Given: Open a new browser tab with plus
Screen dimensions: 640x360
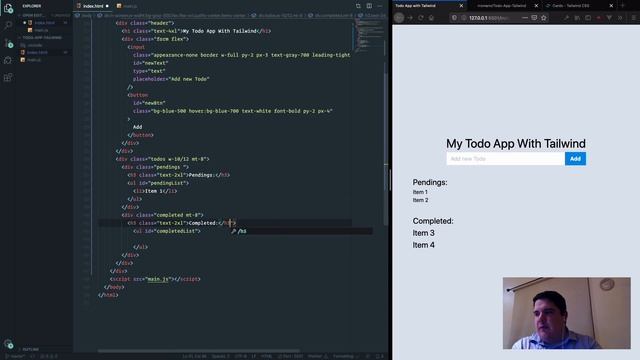Looking at the screenshot, I should pyautogui.click(x=623, y=6).
